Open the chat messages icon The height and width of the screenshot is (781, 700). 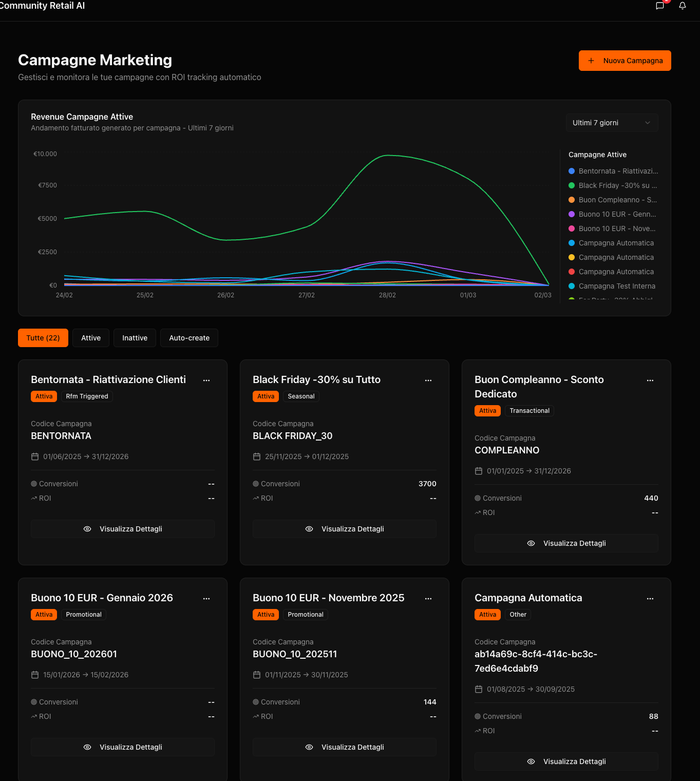tap(660, 6)
